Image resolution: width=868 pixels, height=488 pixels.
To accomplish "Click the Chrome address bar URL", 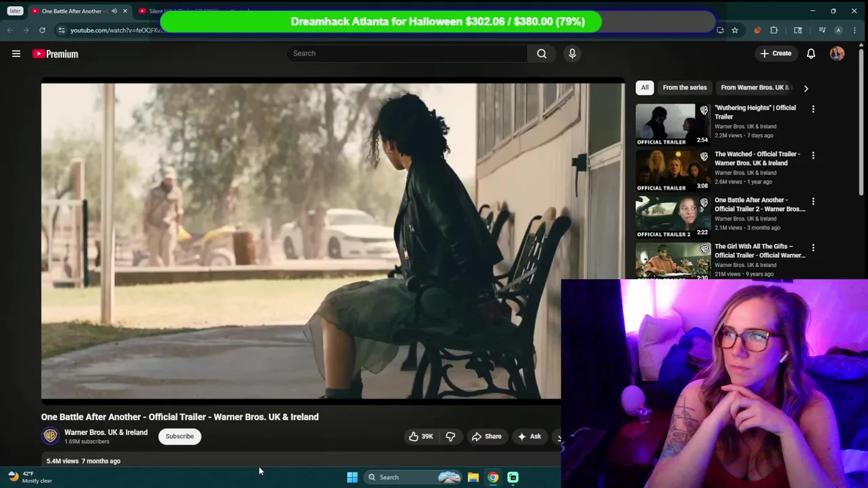I will [117, 30].
